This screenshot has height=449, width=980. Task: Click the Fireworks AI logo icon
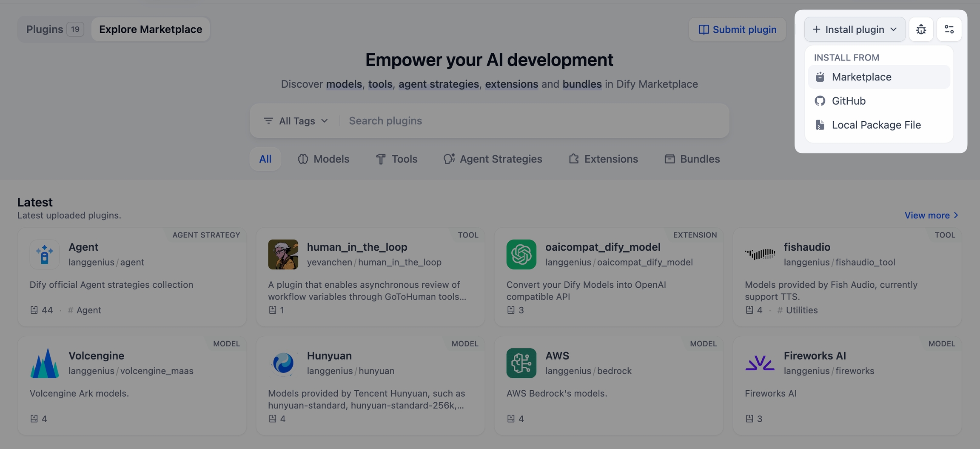(760, 363)
